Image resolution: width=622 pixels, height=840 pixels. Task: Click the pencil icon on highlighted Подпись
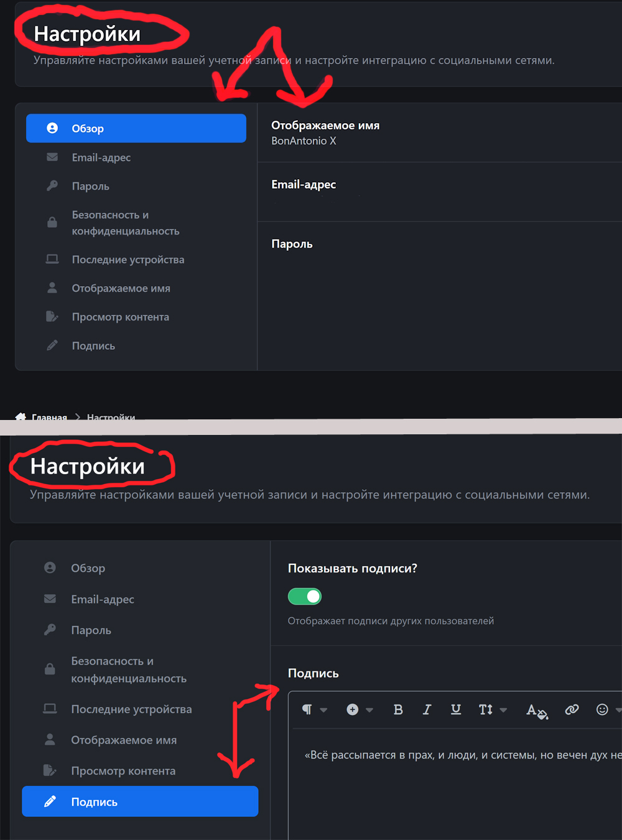50,801
